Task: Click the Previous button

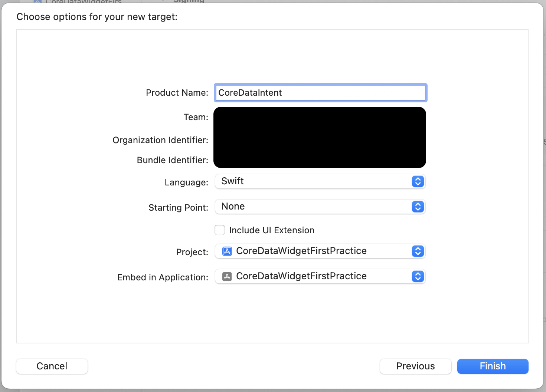Action: tap(415, 366)
